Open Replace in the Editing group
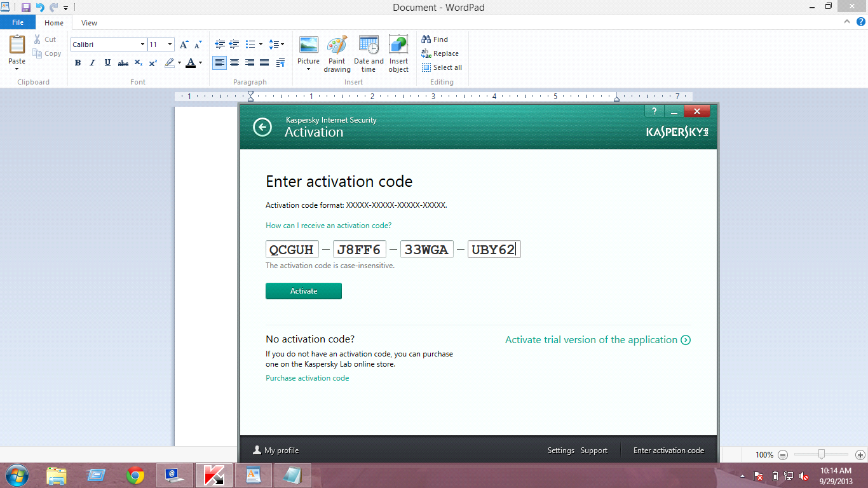The height and width of the screenshot is (488, 868). (440, 53)
